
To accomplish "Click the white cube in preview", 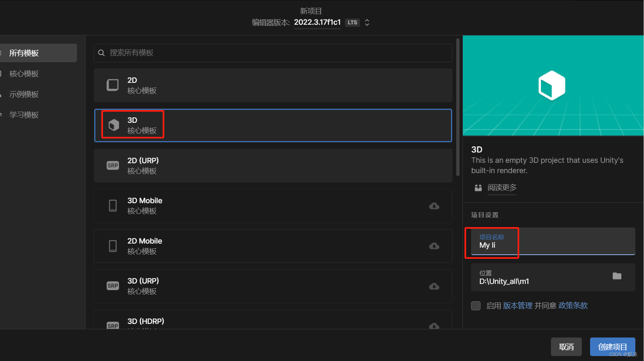I will [552, 85].
